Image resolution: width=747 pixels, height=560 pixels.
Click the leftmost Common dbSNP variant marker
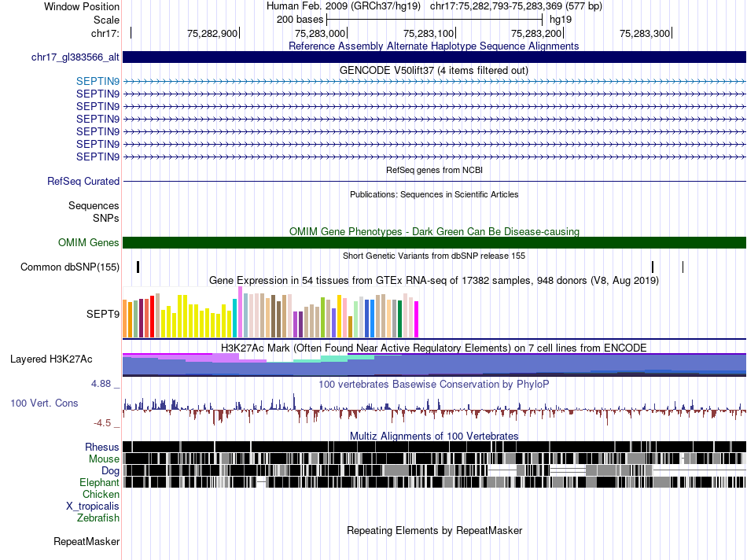tap(138, 267)
